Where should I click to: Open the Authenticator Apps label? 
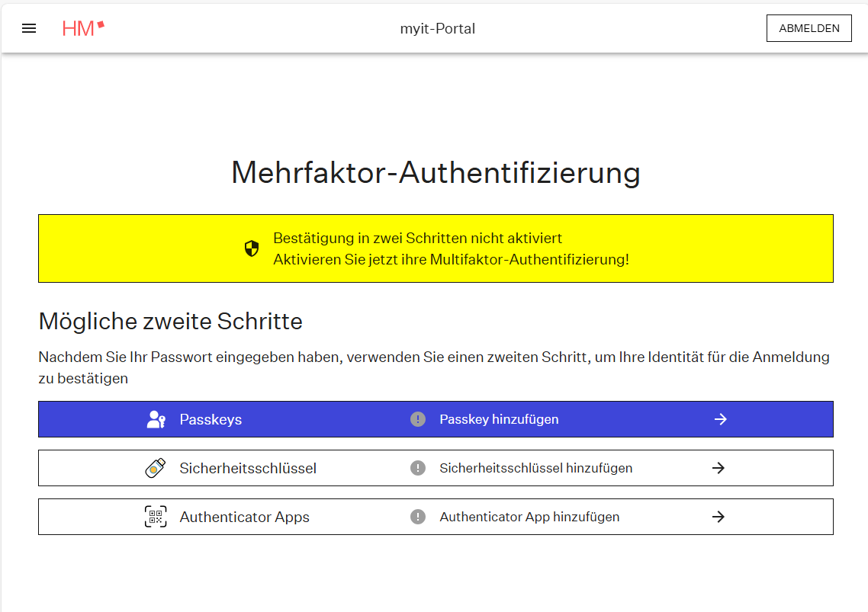pyautogui.click(x=244, y=517)
